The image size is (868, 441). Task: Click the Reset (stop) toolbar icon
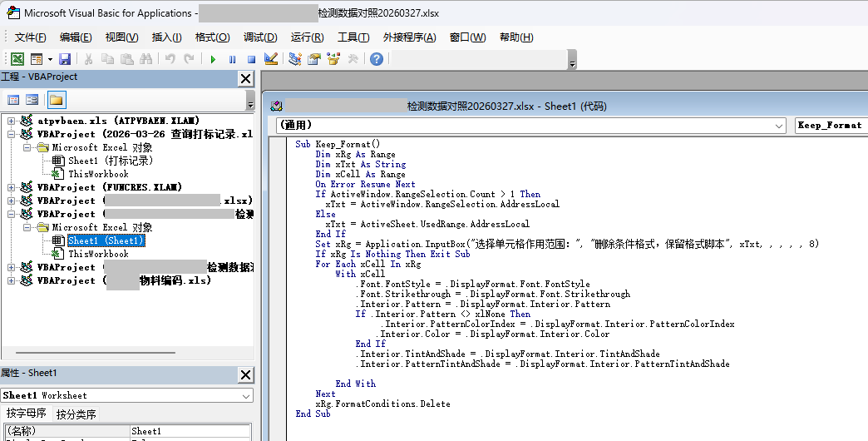point(250,59)
